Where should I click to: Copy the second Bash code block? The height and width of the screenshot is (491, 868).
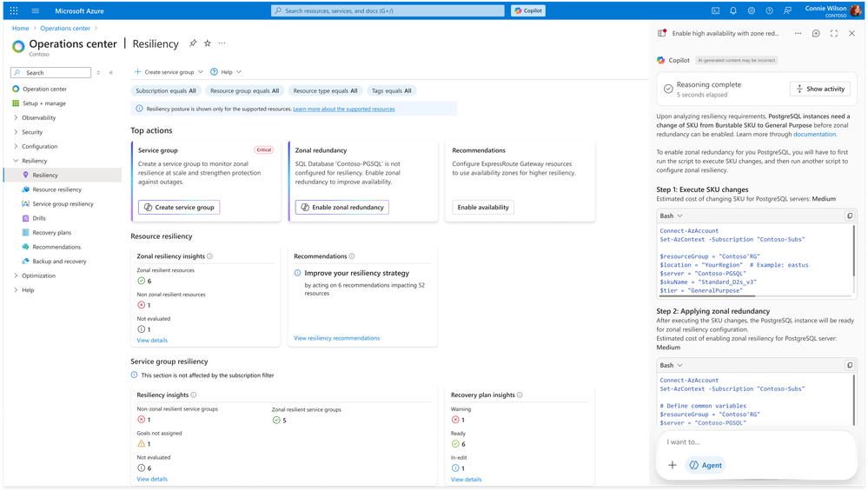point(850,365)
